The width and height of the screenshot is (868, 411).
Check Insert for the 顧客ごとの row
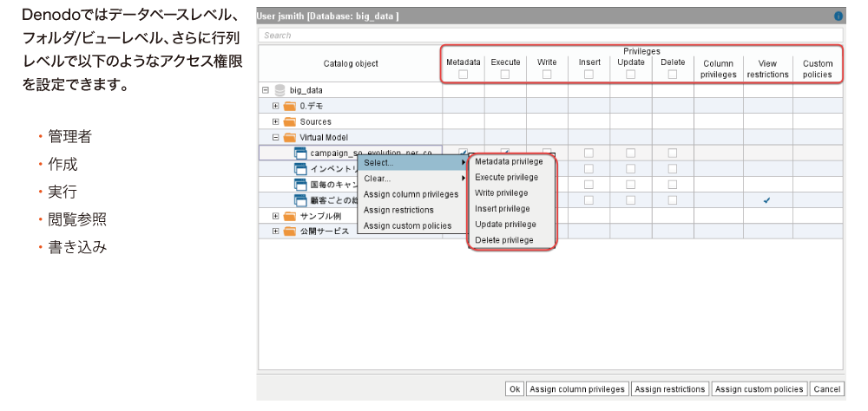click(x=589, y=200)
